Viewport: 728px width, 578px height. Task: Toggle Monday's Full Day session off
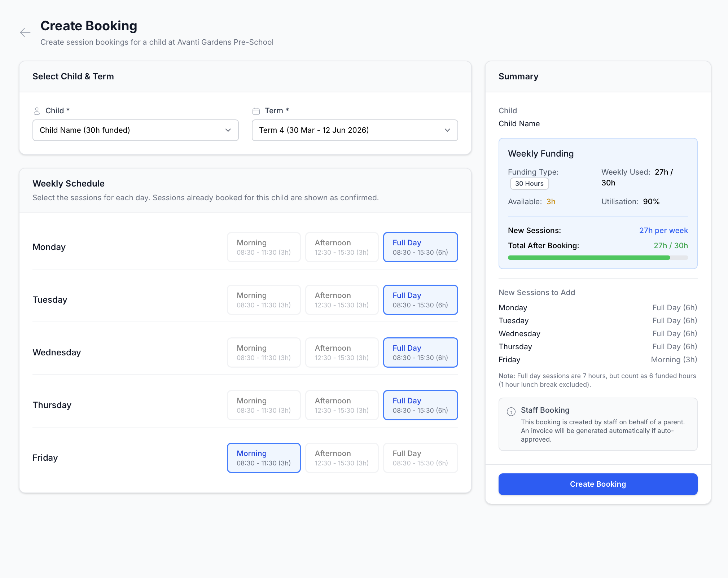[x=420, y=247]
